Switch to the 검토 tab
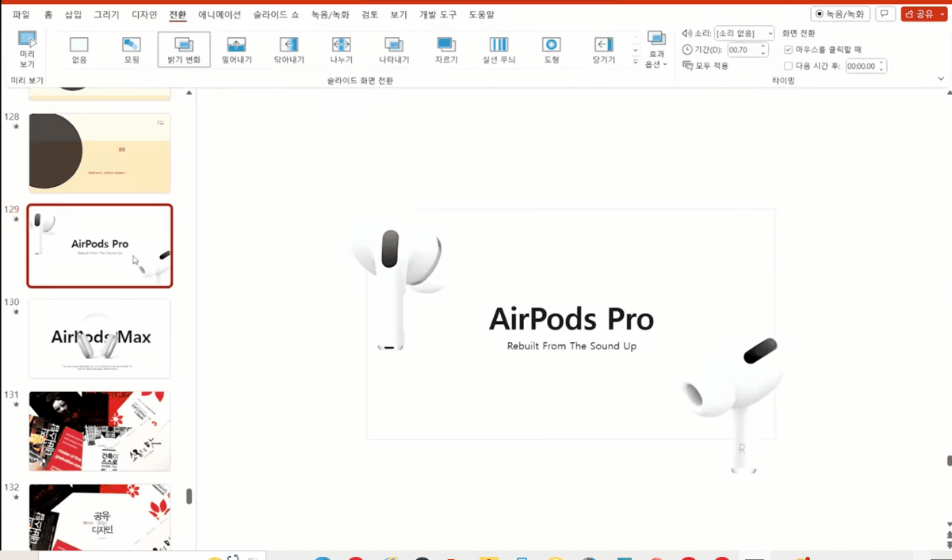Viewport: 952px width, 560px height. point(369,15)
